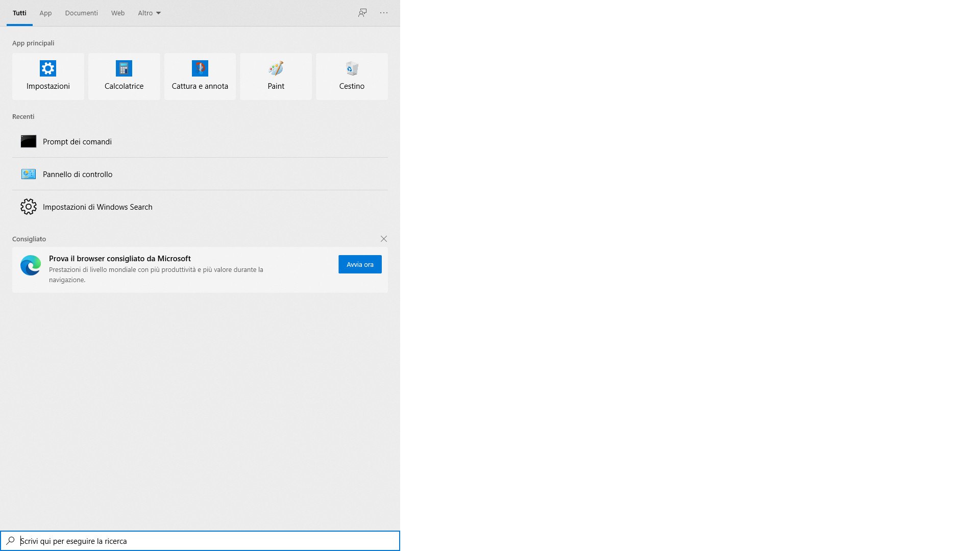Dismiss the Consigliato section
The width and height of the screenshot is (980, 551).
click(384, 239)
